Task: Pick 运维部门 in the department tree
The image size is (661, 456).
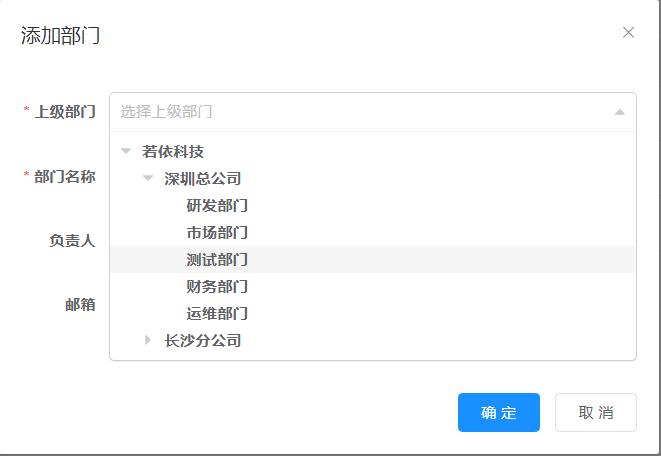Action: click(x=217, y=314)
